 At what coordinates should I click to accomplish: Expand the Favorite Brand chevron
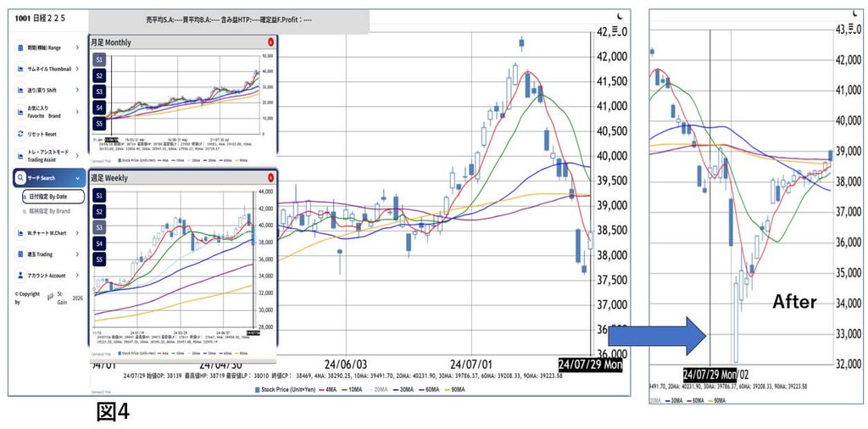[x=77, y=113]
